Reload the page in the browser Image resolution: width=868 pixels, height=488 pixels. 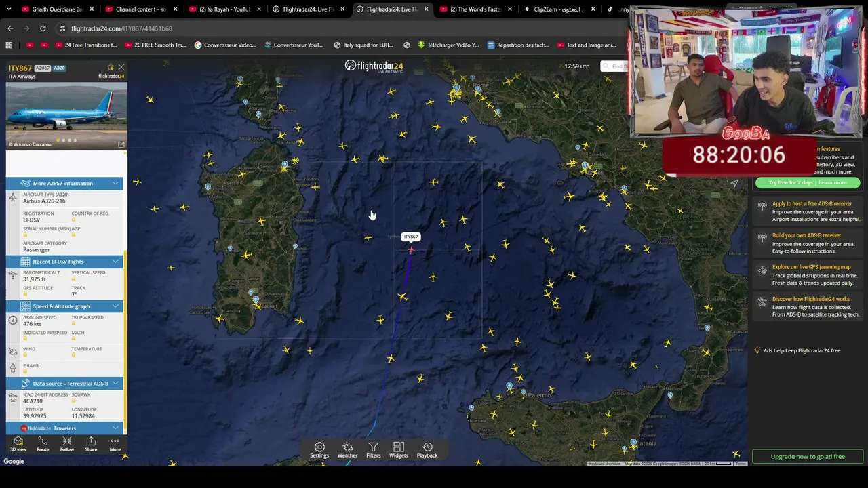(x=43, y=28)
